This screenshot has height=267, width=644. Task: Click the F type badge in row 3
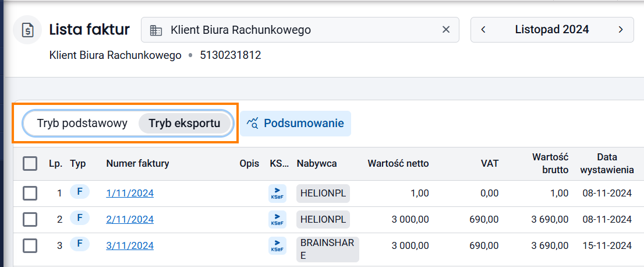point(80,244)
